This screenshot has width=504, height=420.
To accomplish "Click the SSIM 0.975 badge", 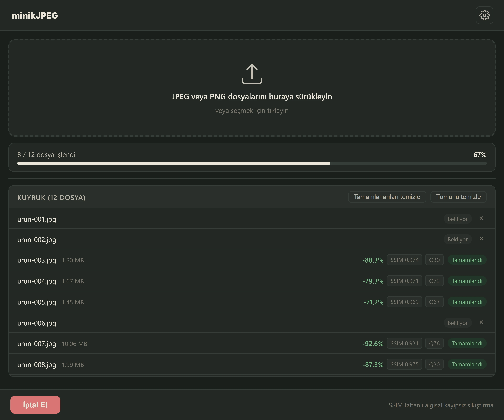I will pos(404,364).
